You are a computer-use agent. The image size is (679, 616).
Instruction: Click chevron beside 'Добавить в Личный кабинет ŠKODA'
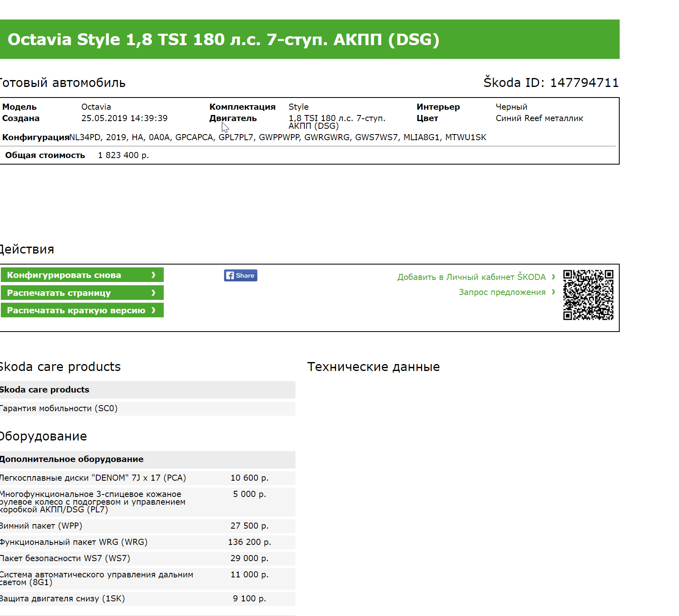click(553, 277)
